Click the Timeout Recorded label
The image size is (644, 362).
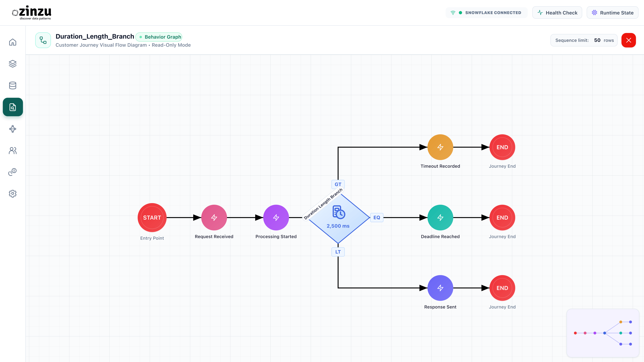click(440, 166)
